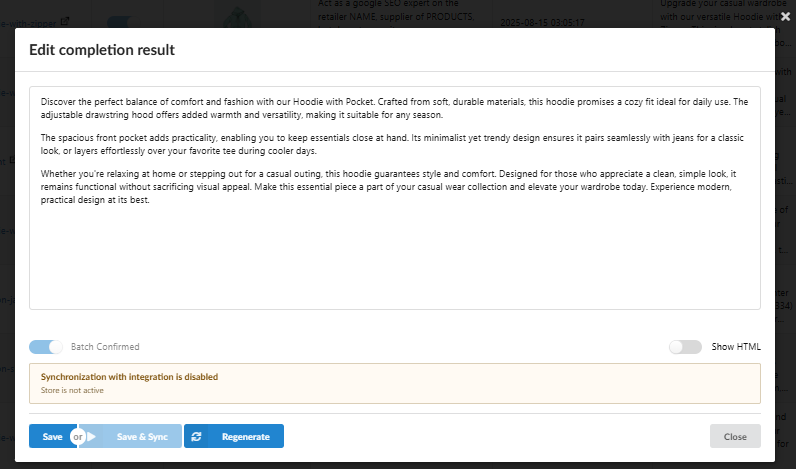Image resolution: width=796 pixels, height=469 pixels.
Task: Click the 'Synchronization with integration is disabled' warning
Action: (129, 377)
